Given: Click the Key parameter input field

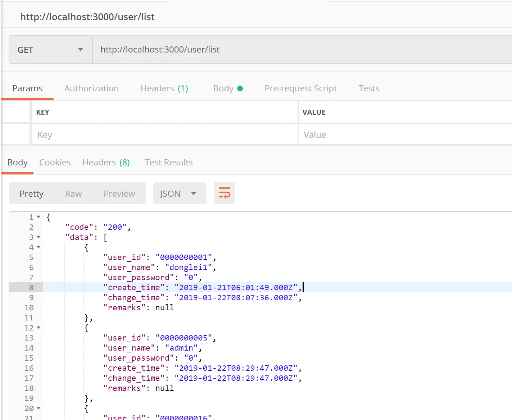Looking at the screenshot, I should [165, 134].
